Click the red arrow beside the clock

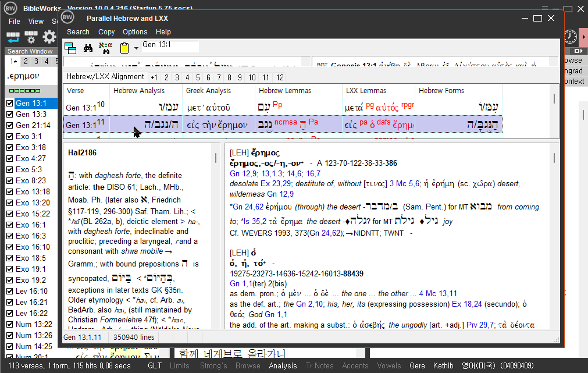(583, 37)
